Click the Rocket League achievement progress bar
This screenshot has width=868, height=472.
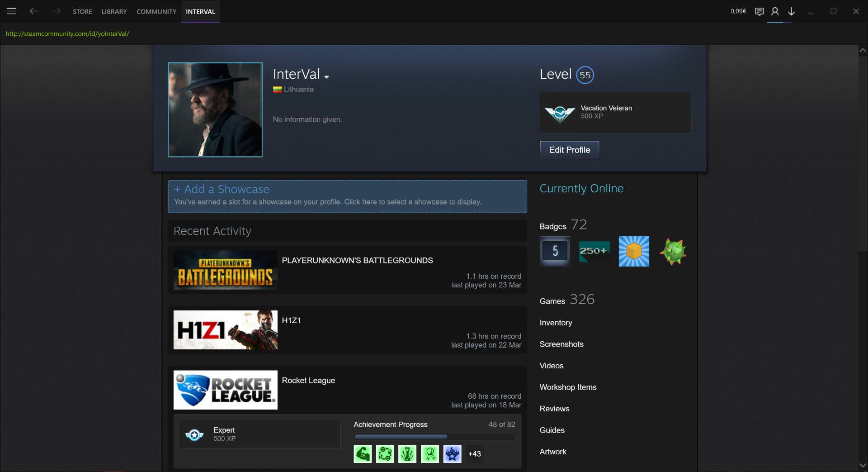[x=434, y=437]
